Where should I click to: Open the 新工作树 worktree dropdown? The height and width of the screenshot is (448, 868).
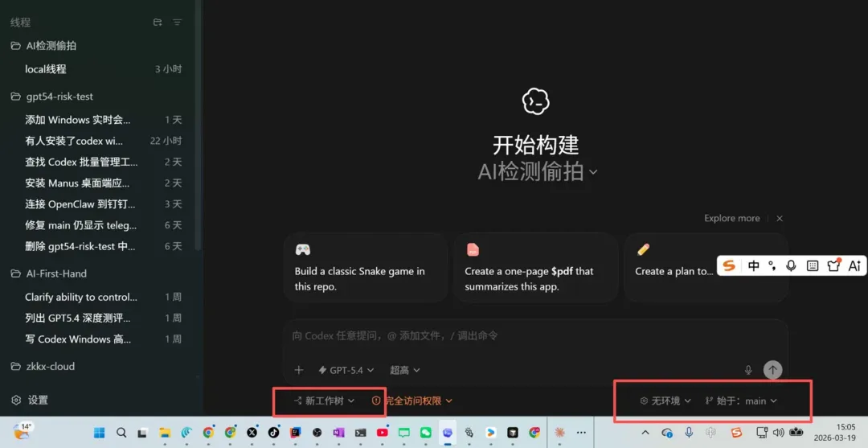pyautogui.click(x=324, y=401)
